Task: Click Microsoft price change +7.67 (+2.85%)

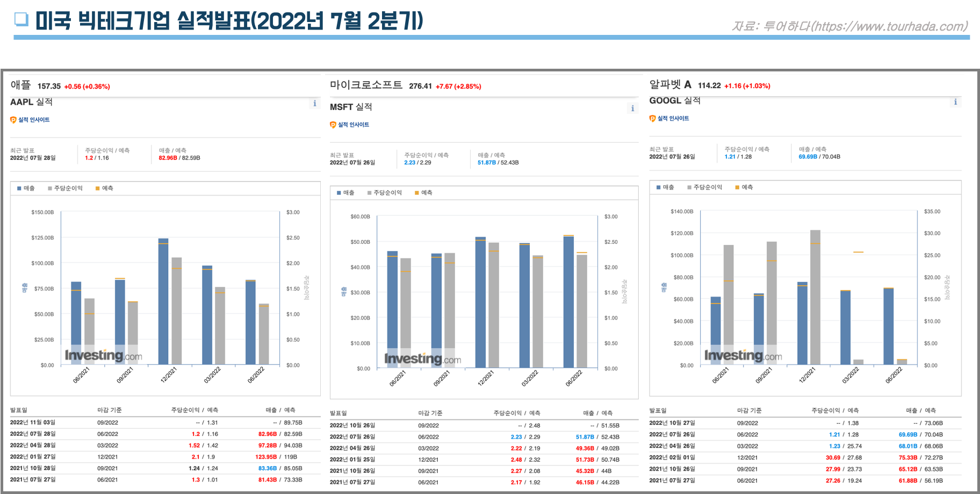Action: [458, 86]
